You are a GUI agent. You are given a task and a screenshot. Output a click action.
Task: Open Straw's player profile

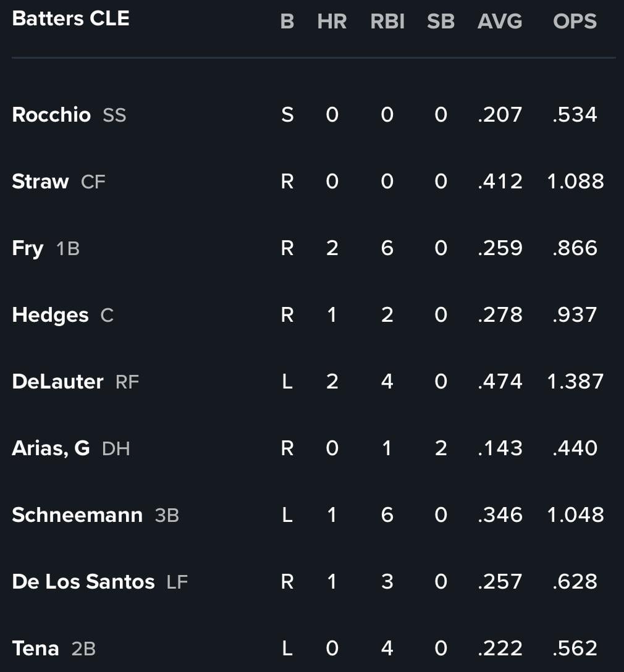click(x=40, y=182)
